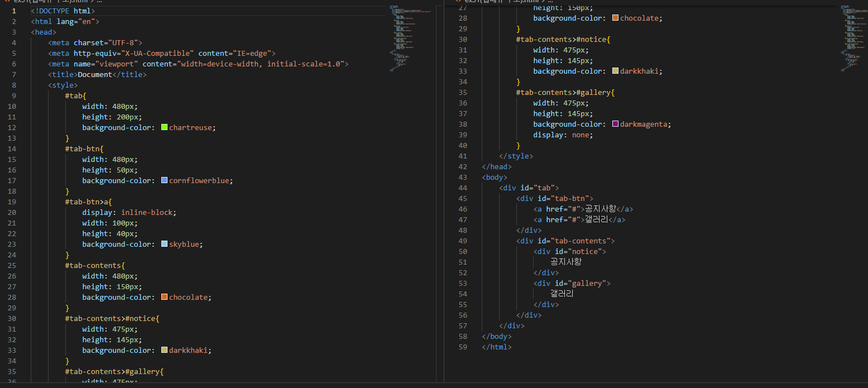868x388 pixels.
Task: Click the div id="gallery" tag
Action: click(572, 283)
